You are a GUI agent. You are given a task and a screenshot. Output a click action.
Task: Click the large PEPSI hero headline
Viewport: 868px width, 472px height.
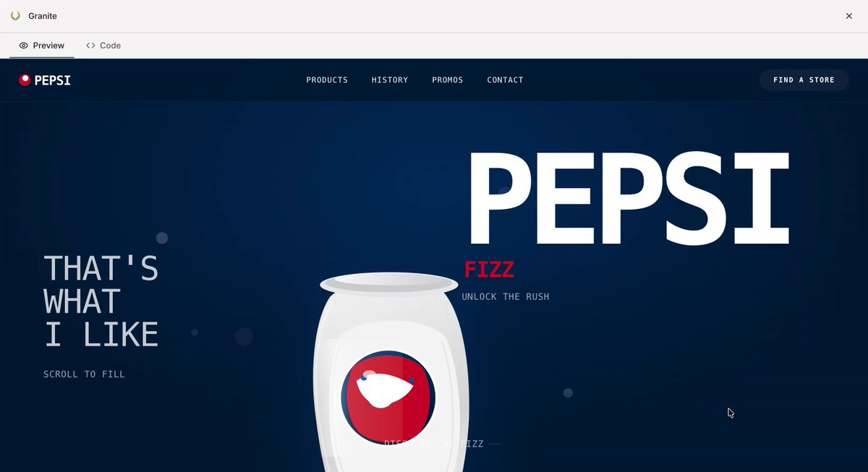628,199
